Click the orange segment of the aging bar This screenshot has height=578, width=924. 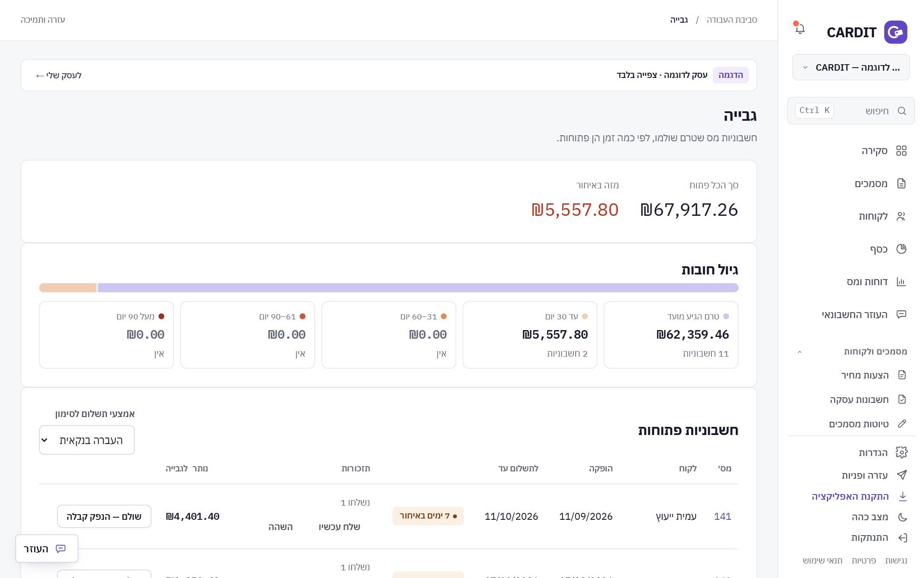click(68, 288)
